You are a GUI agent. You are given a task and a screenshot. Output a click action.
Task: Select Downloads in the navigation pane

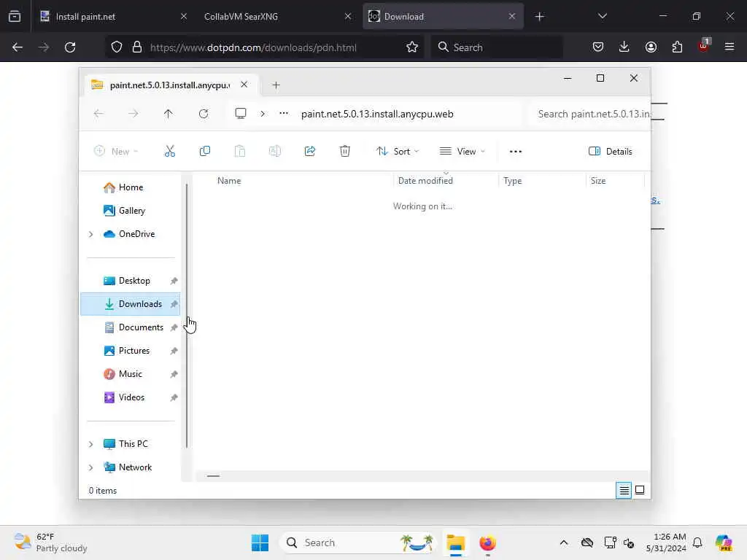(130, 304)
